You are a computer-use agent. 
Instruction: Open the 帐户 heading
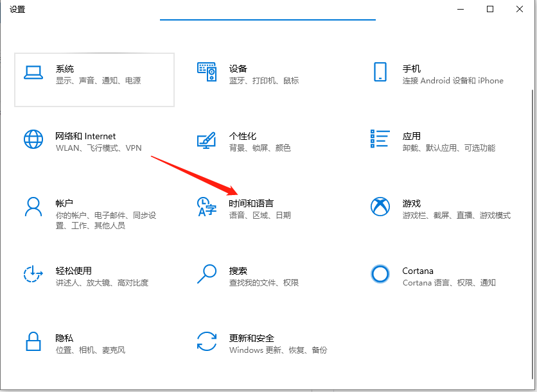[64, 203]
